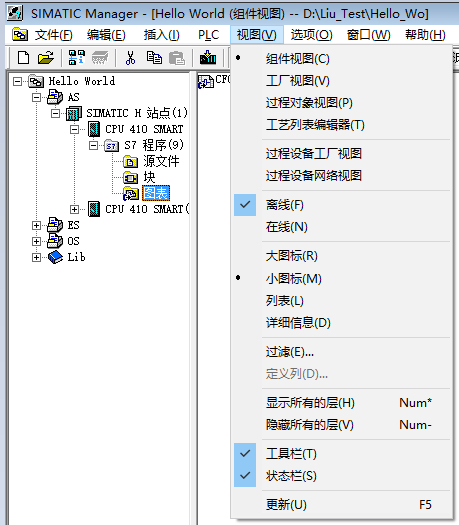Click the greyed-out memory card toolbar icon
The height and width of the screenshot is (525, 459).
click(100, 58)
